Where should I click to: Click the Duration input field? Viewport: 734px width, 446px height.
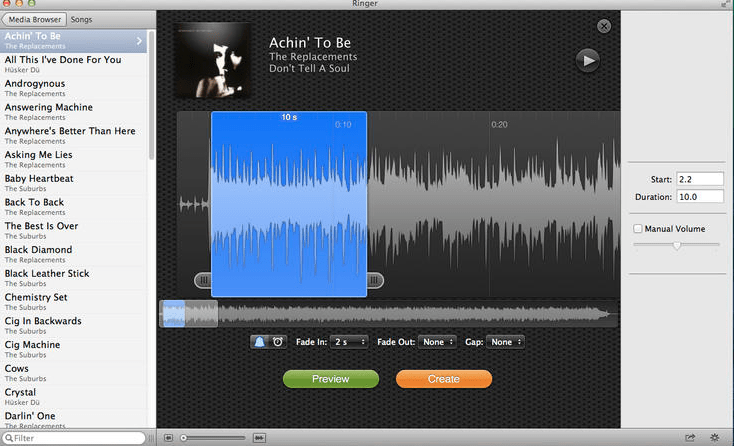(x=700, y=197)
